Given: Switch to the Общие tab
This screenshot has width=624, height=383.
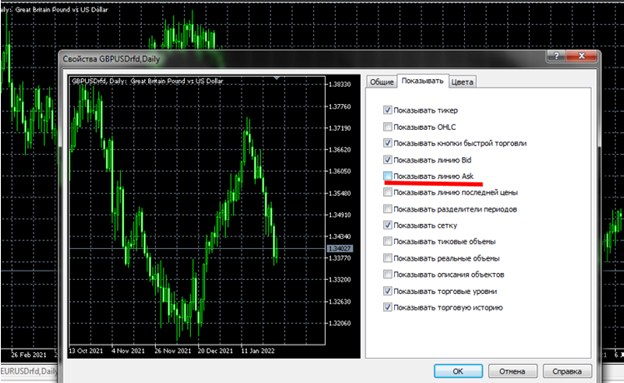Looking at the screenshot, I should (382, 82).
